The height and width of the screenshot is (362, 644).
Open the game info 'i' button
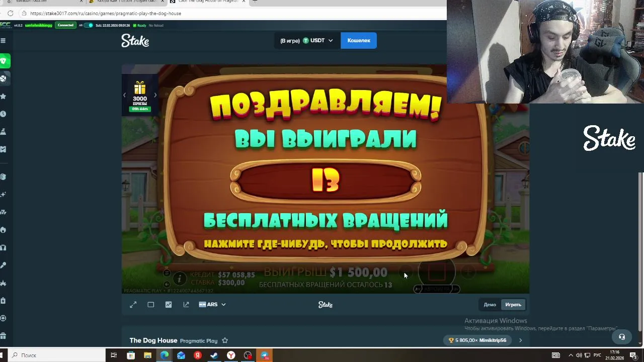coord(180,279)
